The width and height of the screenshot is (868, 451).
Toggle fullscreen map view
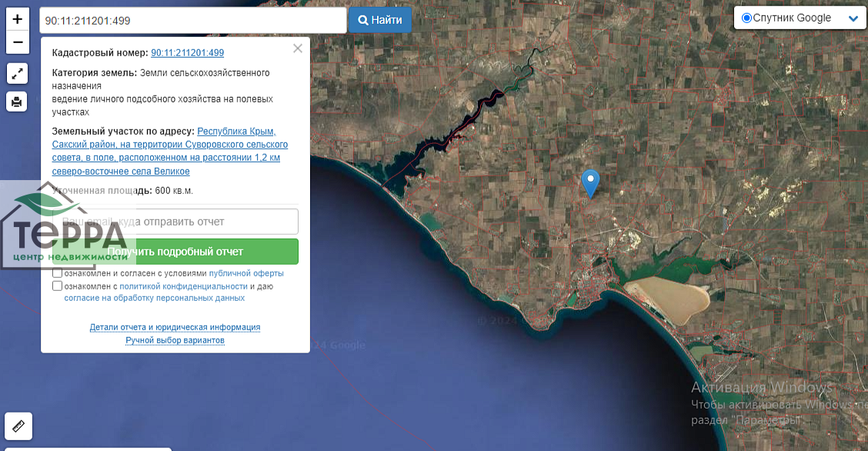[x=18, y=74]
